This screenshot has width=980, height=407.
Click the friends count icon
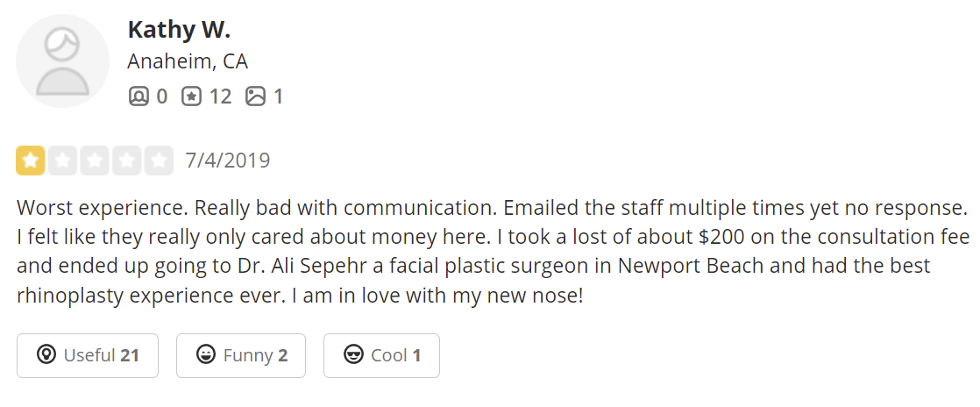click(x=138, y=96)
